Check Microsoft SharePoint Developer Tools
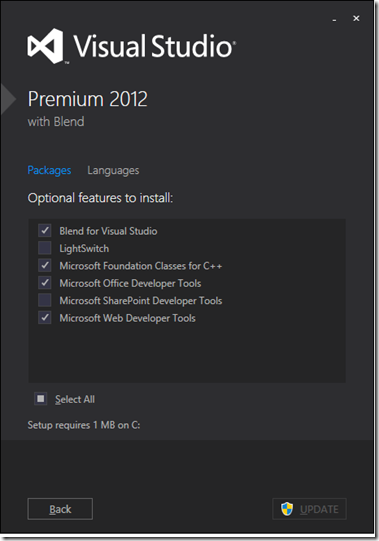This screenshot has width=379, height=541. pos(45,300)
